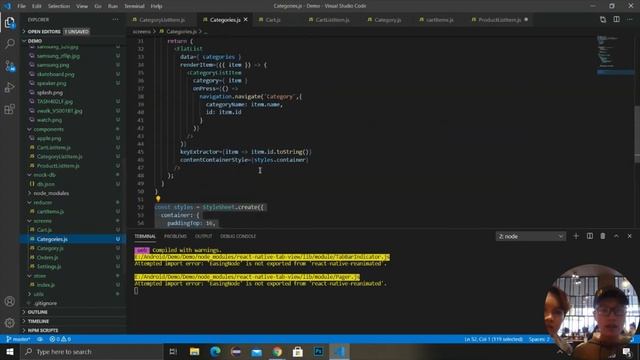The height and width of the screenshot is (360, 640).
Task: Maximize the panel with up chevron
Action: tap(616, 236)
